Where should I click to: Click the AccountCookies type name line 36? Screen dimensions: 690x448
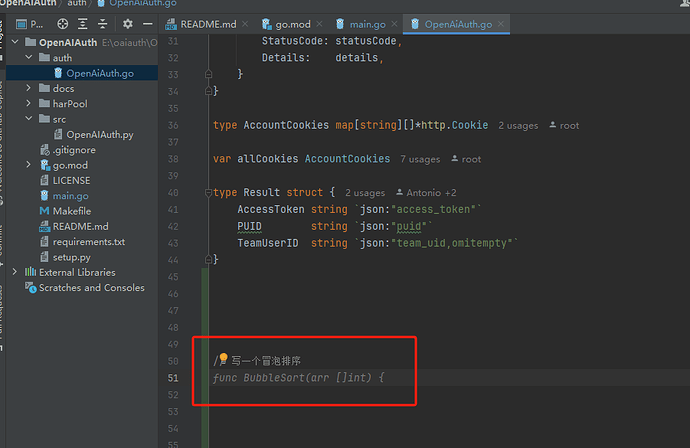pos(286,125)
